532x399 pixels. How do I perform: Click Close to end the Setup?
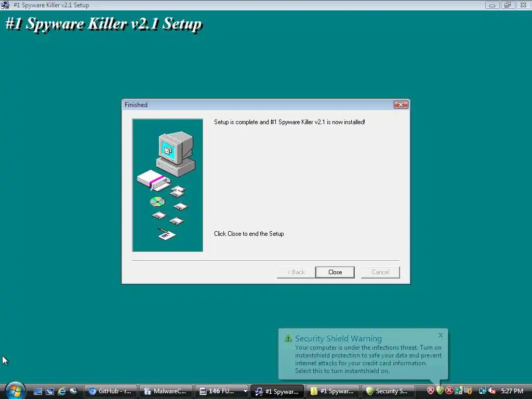(x=335, y=272)
